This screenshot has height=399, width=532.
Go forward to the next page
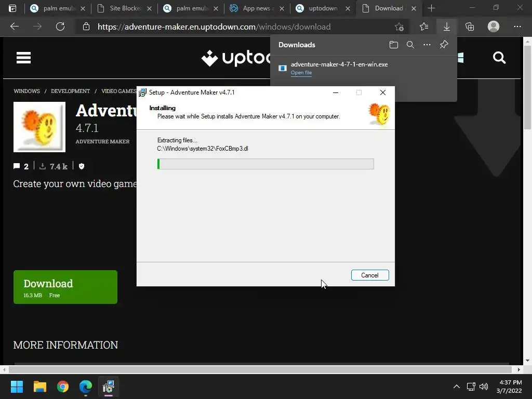click(37, 26)
